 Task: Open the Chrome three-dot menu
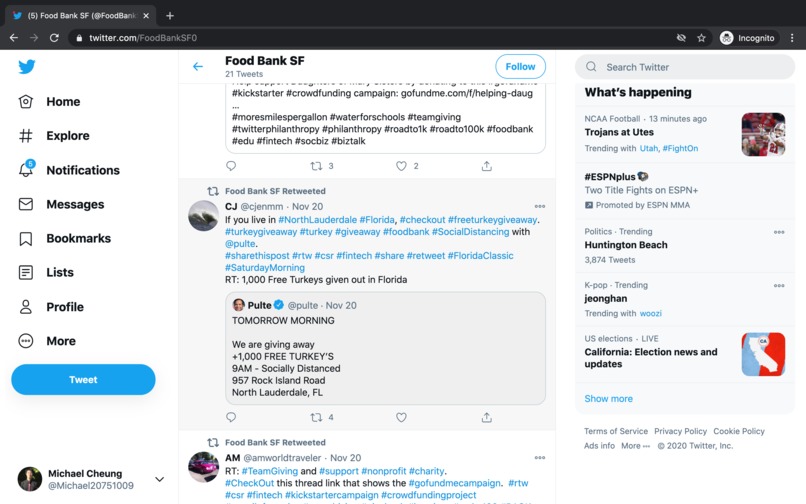click(x=792, y=38)
